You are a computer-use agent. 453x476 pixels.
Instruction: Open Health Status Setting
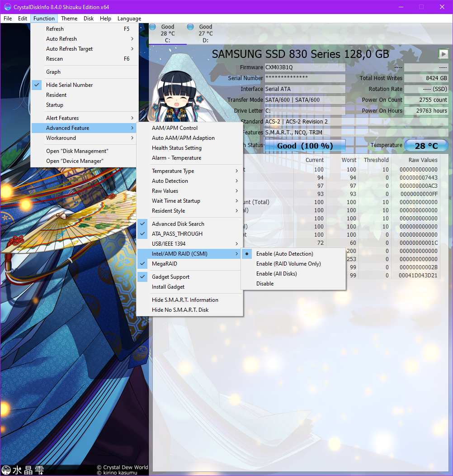pos(190,148)
